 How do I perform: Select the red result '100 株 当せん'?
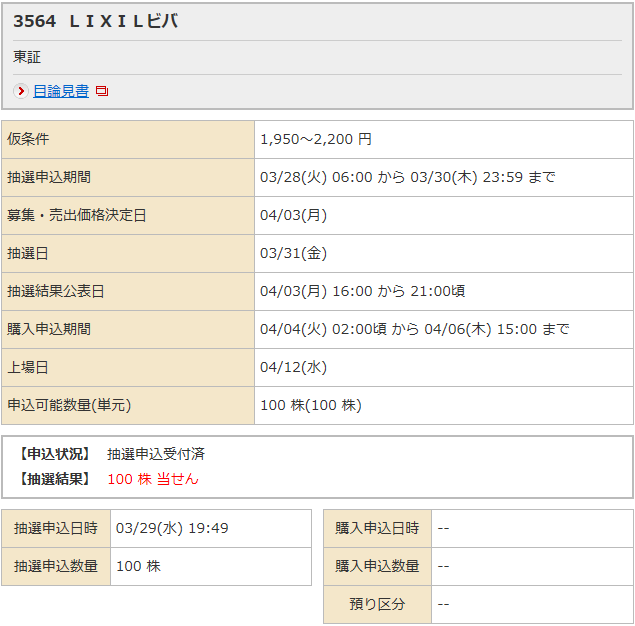pyautogui.click(x=153, y=479)
